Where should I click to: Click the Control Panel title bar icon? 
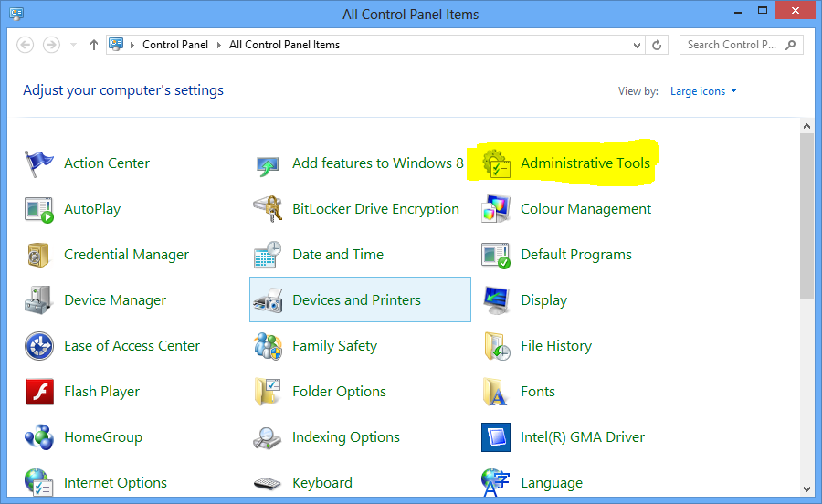pyautogui.click(x=16, y=14)
